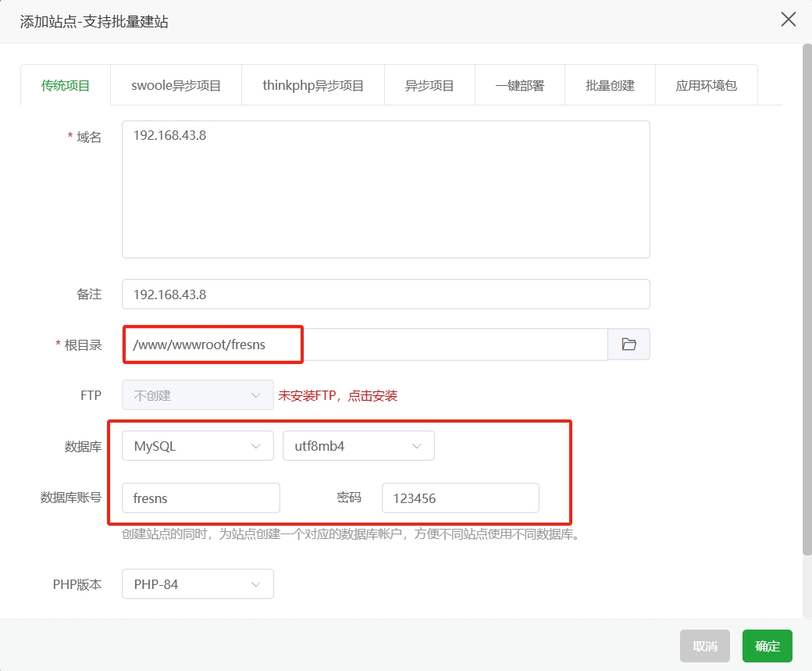Viewport: 812px width, 671px height.
Task: Open the 批量创建 tab
Action: coord(611,84)
